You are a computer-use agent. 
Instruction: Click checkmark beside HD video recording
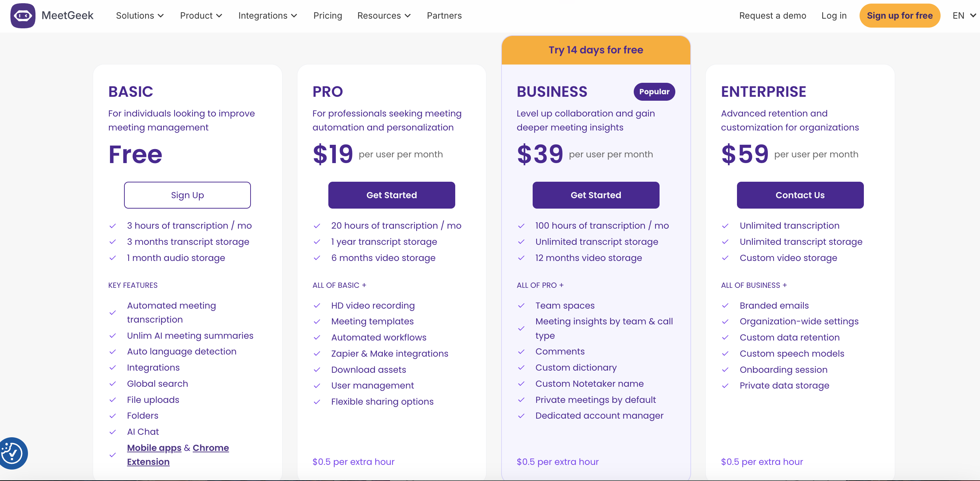pyautogui.click(x=317, y=306)
